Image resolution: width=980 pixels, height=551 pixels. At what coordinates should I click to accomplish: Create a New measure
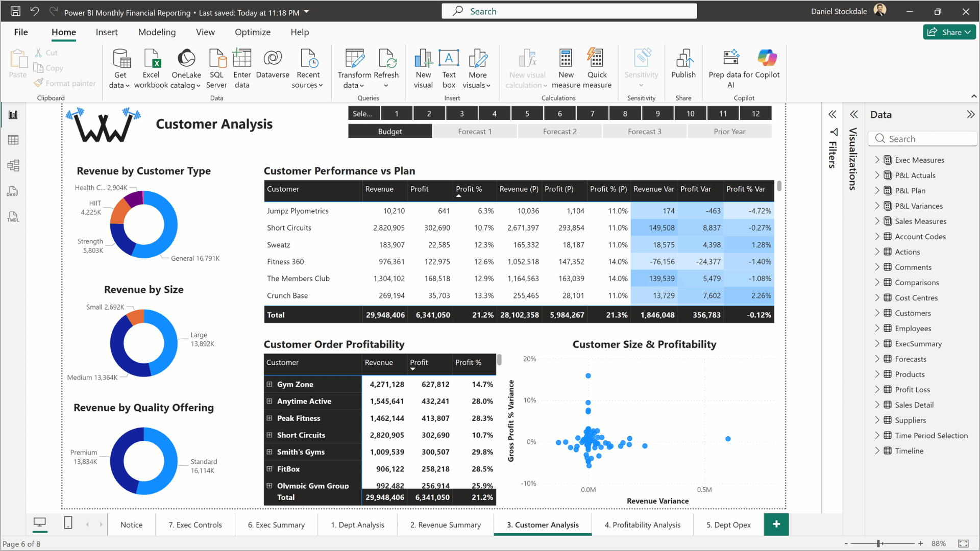click(x=566, y=68)
